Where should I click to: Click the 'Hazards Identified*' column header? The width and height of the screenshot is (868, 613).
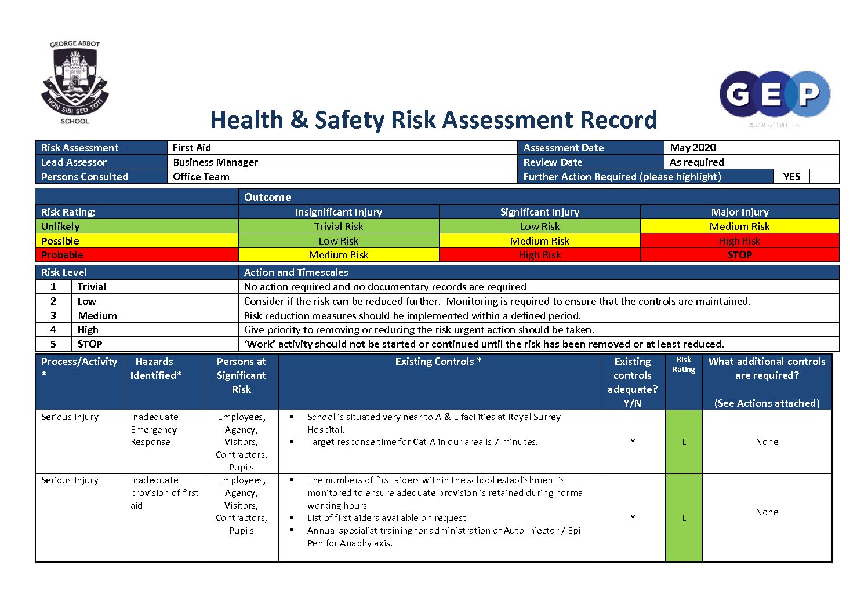(165, 382)
